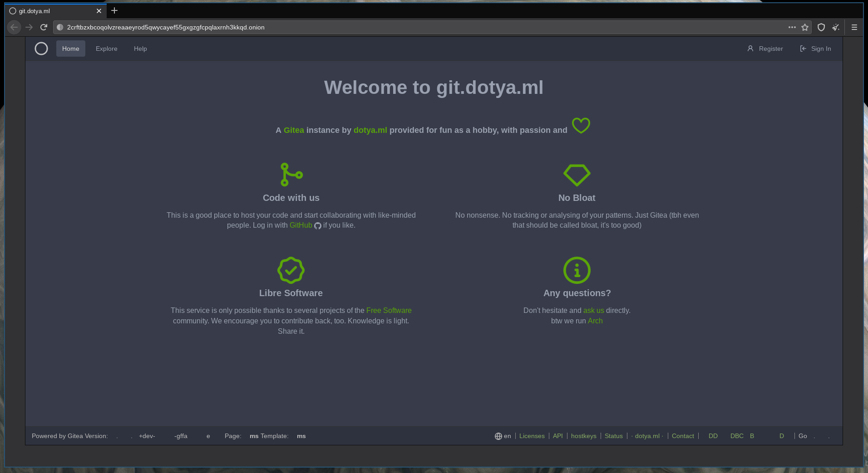Click the Register link
868x473 pixels.
[765, 49]
